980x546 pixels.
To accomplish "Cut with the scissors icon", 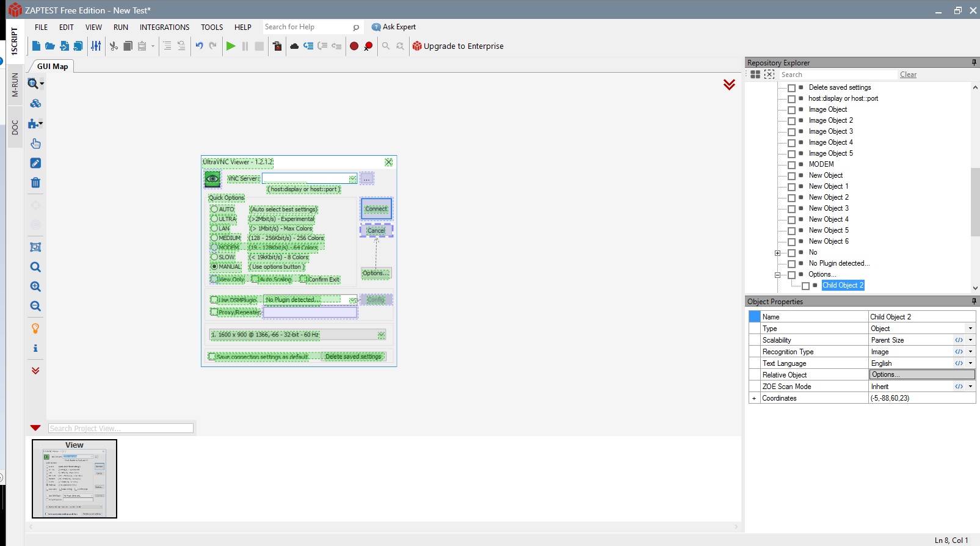I will click(x=114, y=46).
